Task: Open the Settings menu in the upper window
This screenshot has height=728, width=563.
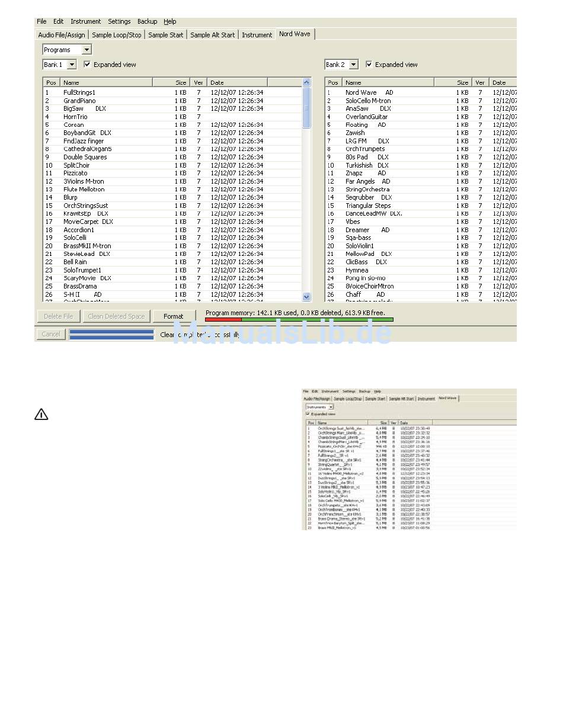Action: pyautogui.click(x=119, y=21)
